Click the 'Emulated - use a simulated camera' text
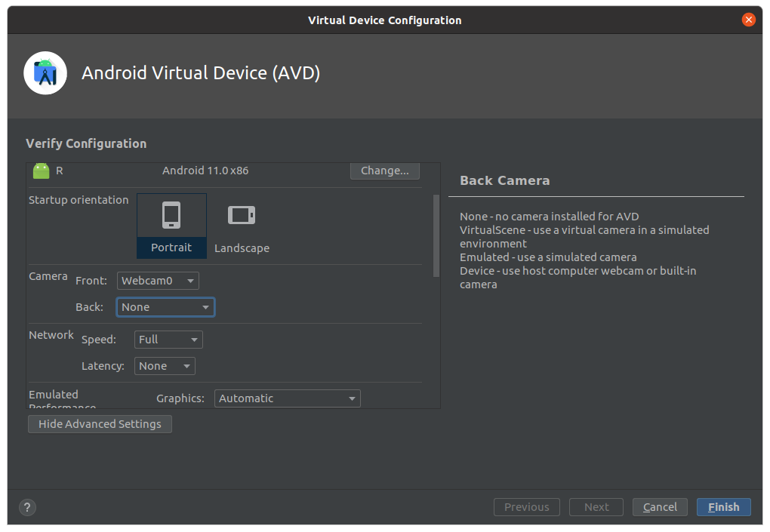This screenshot has width=770, height=532. 548,257
